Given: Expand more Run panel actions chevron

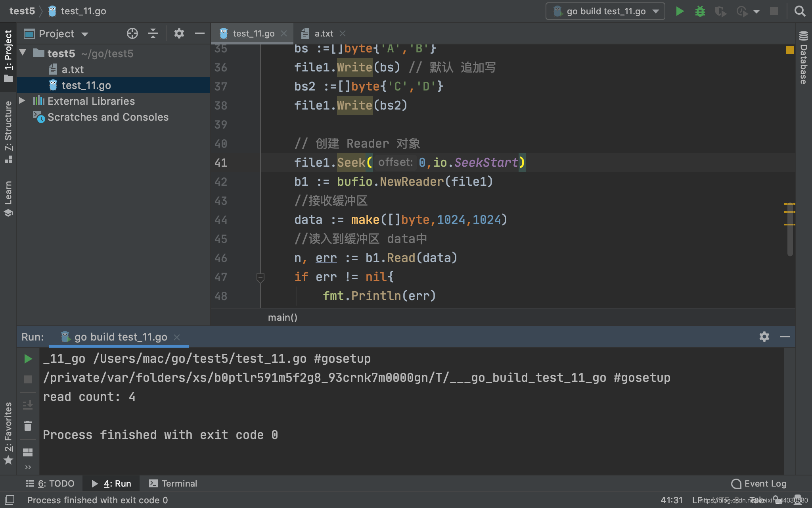Looking at the screenshot, I should 28,467.
